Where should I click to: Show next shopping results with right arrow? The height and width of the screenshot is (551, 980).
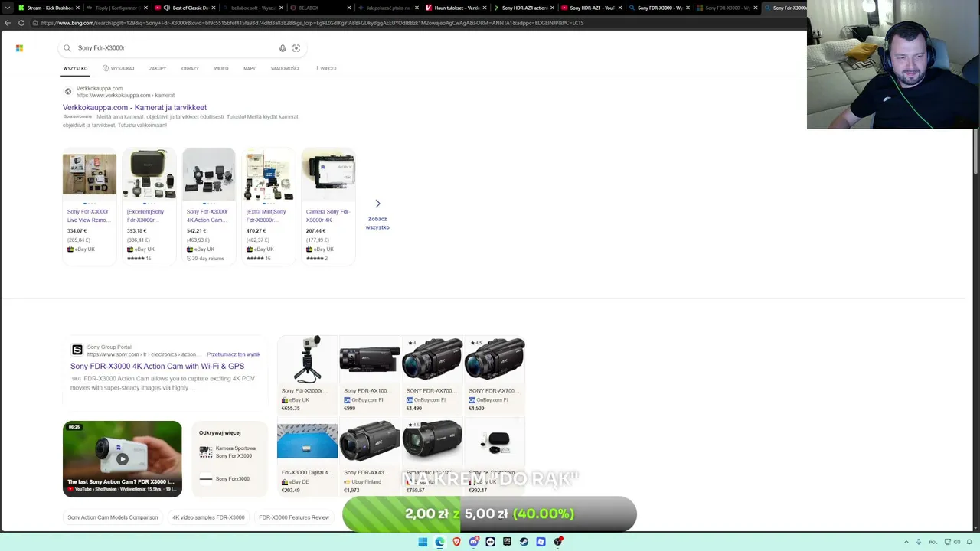click(x=377, y=204)
